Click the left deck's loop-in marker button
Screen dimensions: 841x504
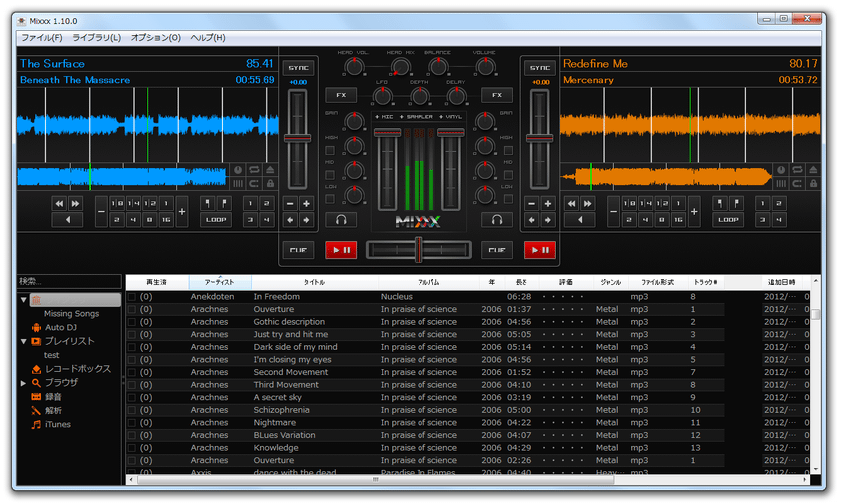[x=208, y=204]
